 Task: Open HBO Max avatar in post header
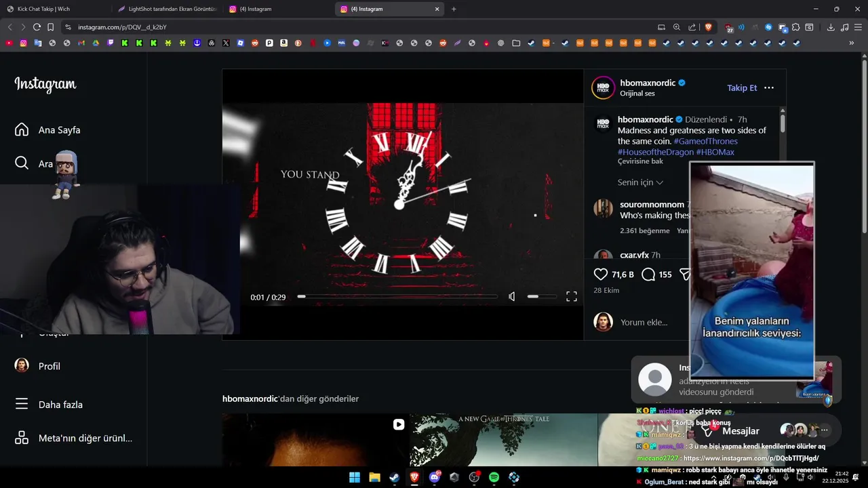click(603, 88)
